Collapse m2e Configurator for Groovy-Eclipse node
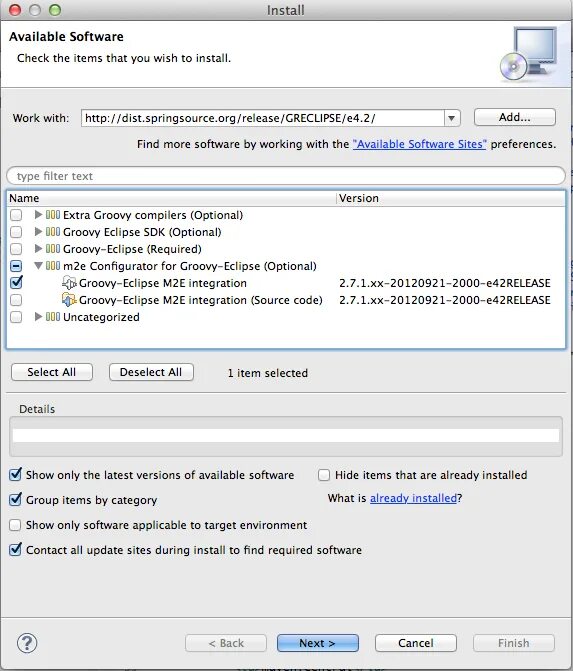573x671 pixels. tap(38, 266)
